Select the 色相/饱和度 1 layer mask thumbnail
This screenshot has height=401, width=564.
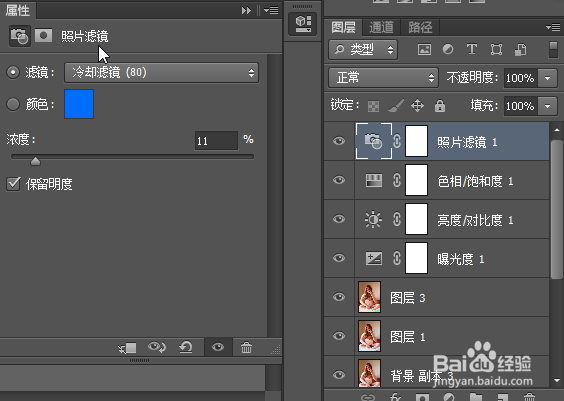(x=417, y=180)
